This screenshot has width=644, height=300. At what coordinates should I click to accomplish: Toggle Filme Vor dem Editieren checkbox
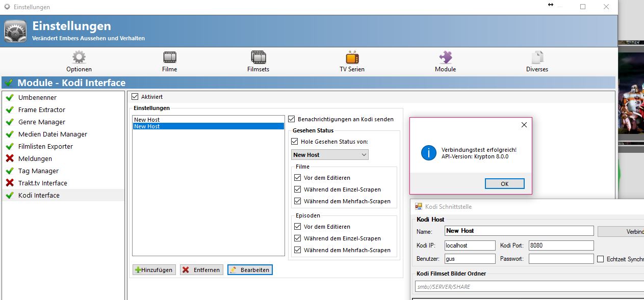(298, 178)
